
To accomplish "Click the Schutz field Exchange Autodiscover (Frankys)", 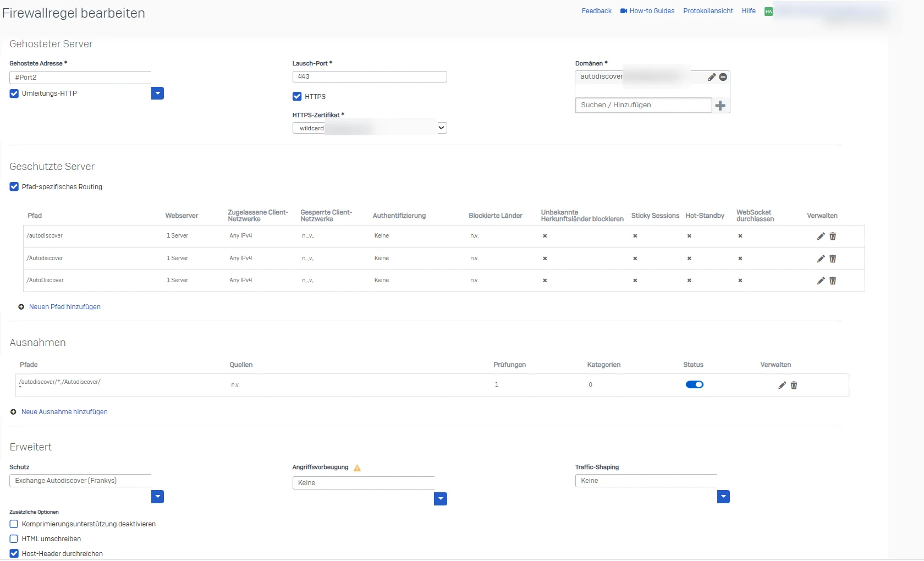I will [x=80, y=481].
